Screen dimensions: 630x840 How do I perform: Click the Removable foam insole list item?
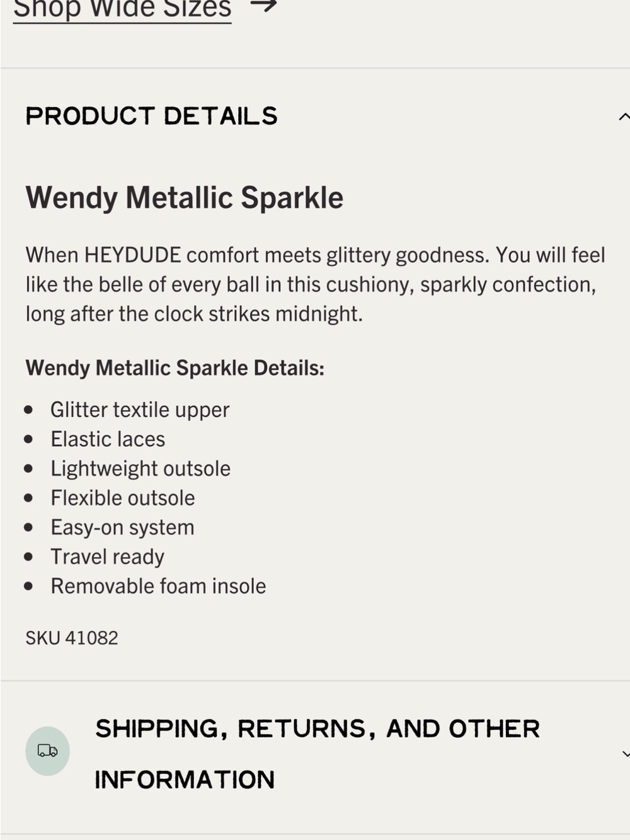coord(158,586)
